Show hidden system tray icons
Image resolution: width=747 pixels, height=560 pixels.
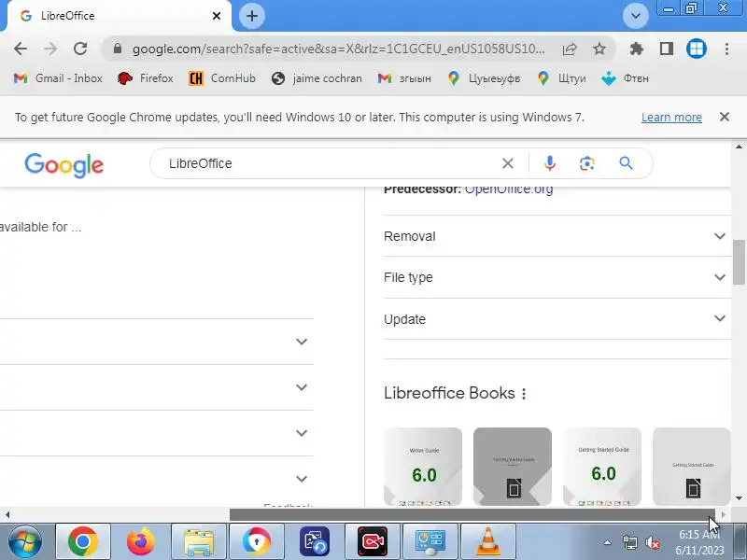[608, 542]
